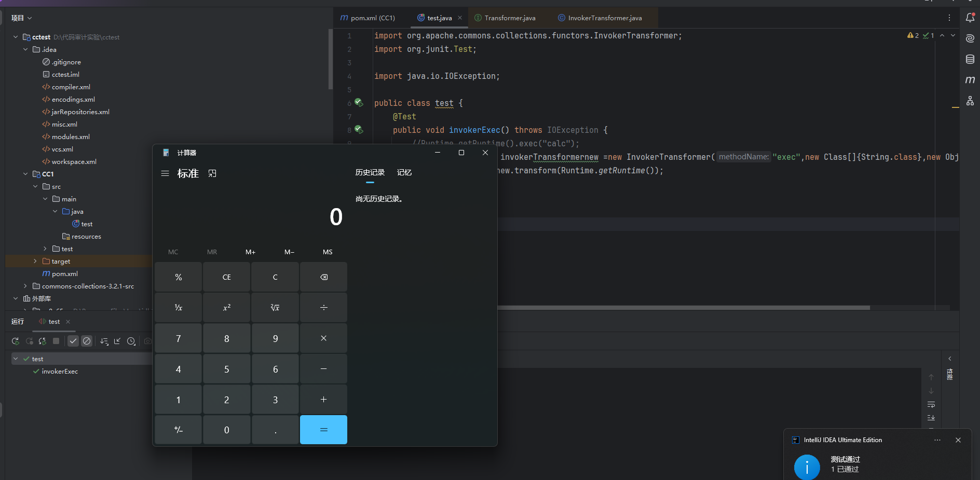Switch to calculator Memory tab

pos(404,172)
